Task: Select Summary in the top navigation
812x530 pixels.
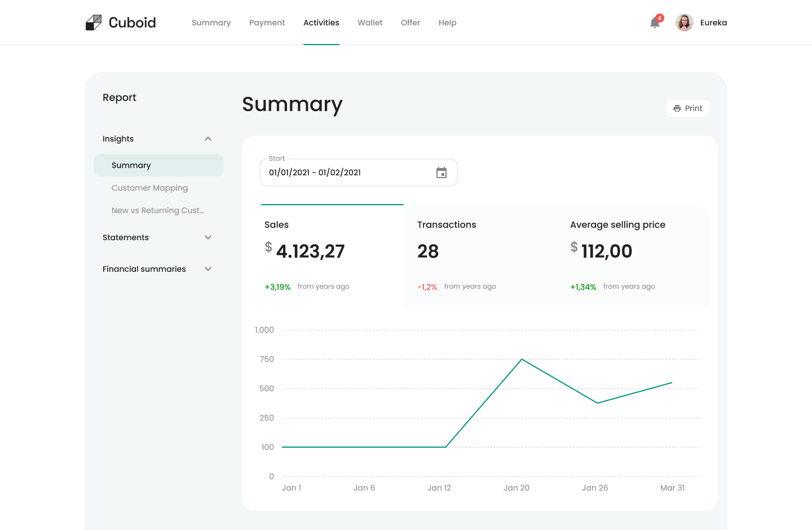Action: (211, 23)
